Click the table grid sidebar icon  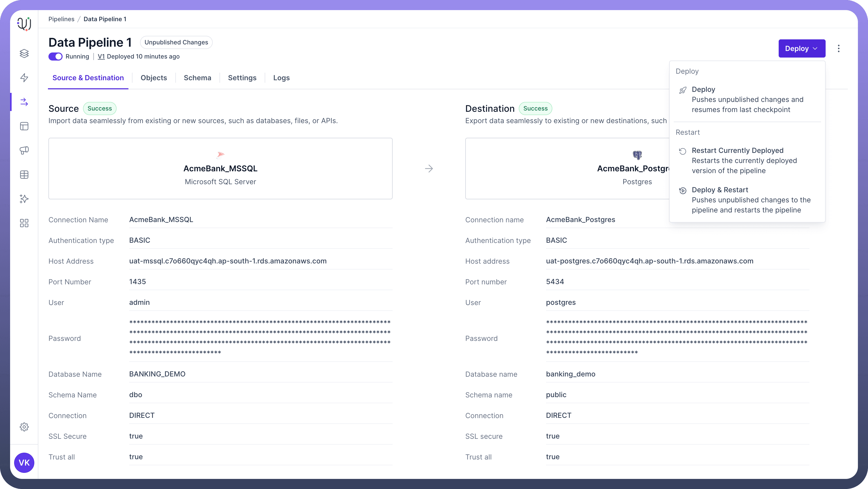(x=24, y=175)
